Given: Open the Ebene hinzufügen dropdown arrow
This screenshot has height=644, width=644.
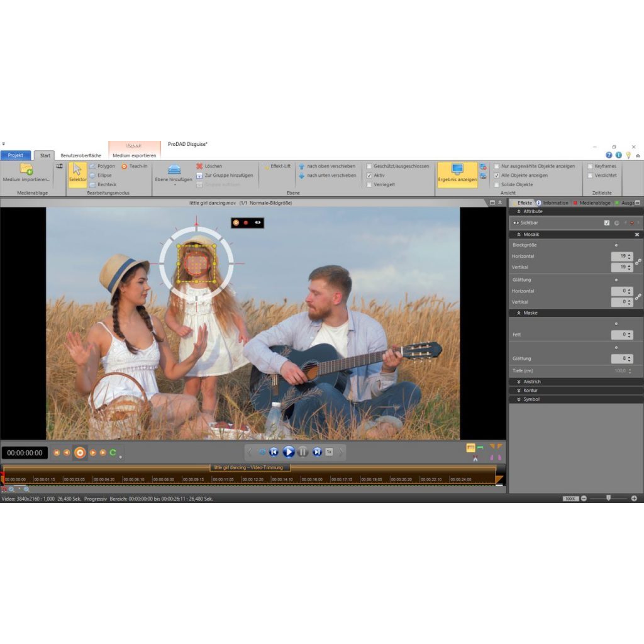Looking at the screenshot, I should (175, 186).
